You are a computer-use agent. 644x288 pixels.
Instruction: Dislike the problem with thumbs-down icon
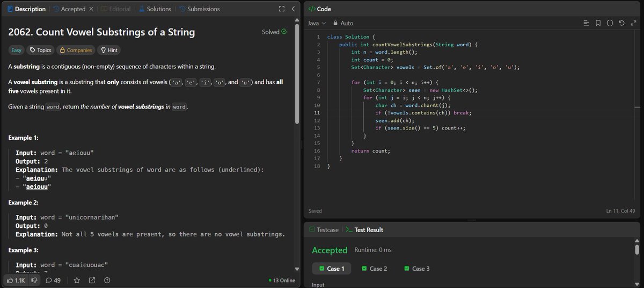(34, 280)
